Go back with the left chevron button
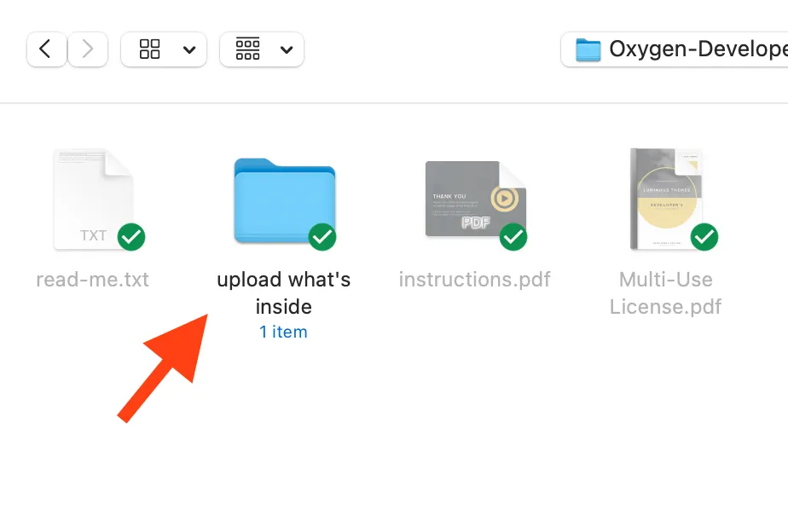The image size is (788, 532). [46, 49]
